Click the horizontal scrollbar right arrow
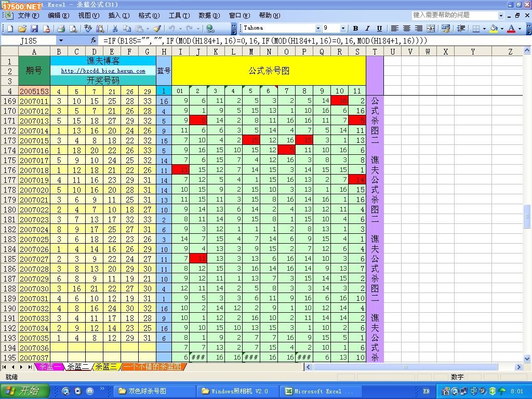 518,367
